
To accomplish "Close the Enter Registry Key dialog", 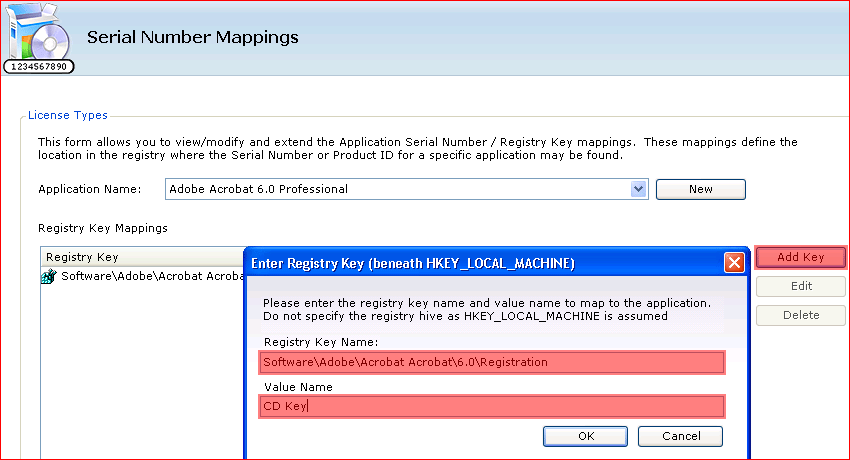I will click(x=734, y=263).
